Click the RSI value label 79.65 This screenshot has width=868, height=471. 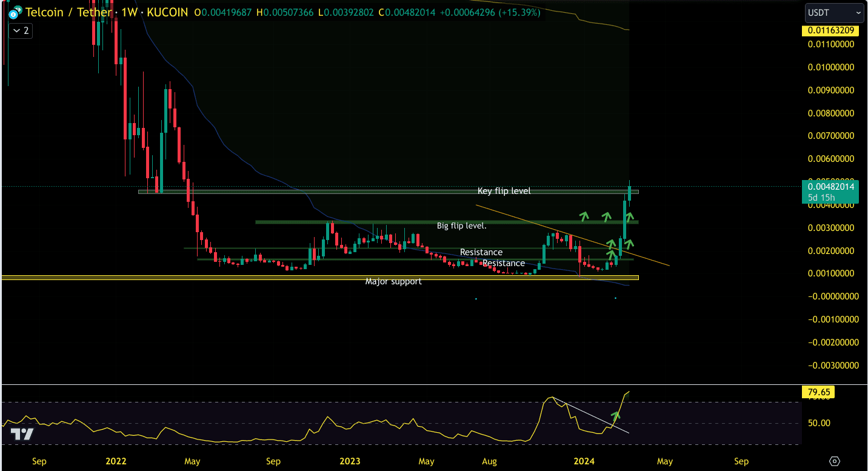[818, 392]
